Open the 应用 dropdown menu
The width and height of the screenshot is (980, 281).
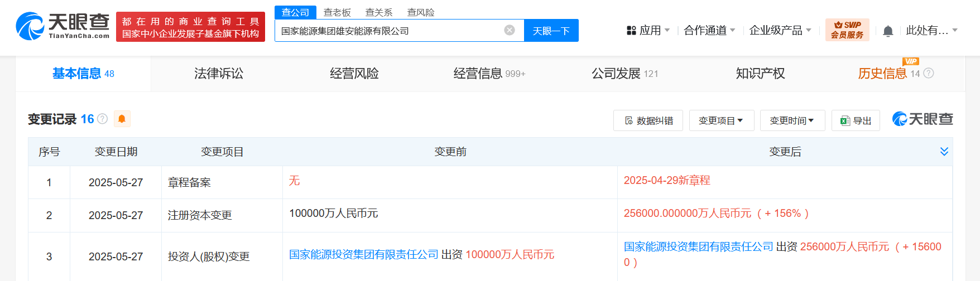(648, 30)
